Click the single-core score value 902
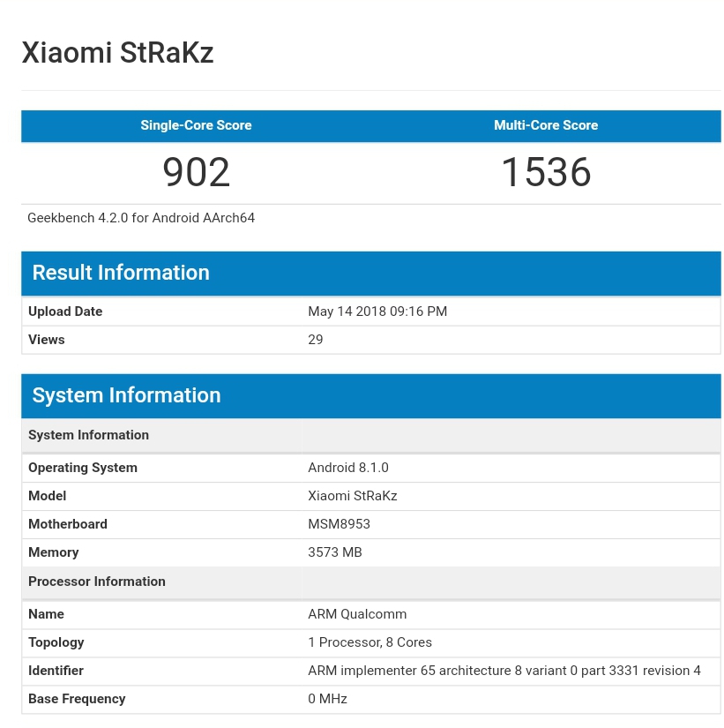This screenshot has width=724, height=728. (197, 172)
